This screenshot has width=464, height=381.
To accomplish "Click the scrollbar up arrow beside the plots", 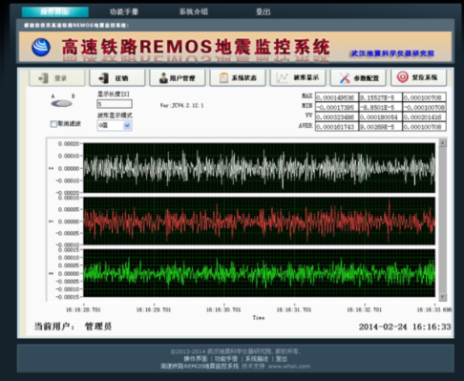I will pos(442,143).
